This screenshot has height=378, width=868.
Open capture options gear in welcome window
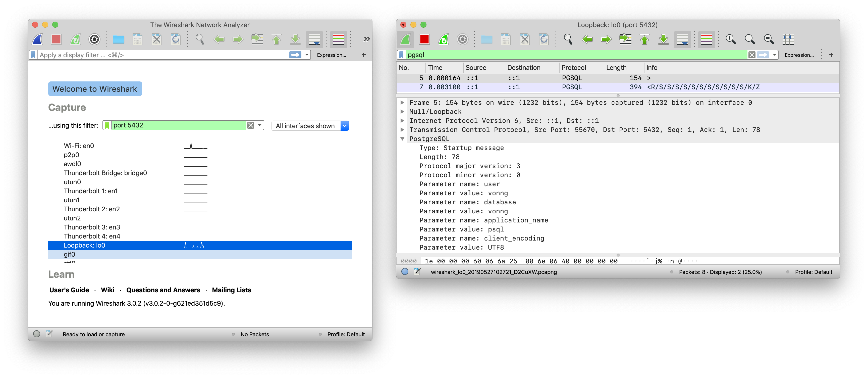[94, 39]
